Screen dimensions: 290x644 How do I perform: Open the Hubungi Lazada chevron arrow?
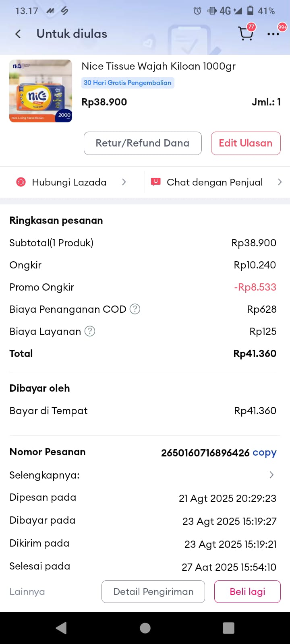(124, 182)
